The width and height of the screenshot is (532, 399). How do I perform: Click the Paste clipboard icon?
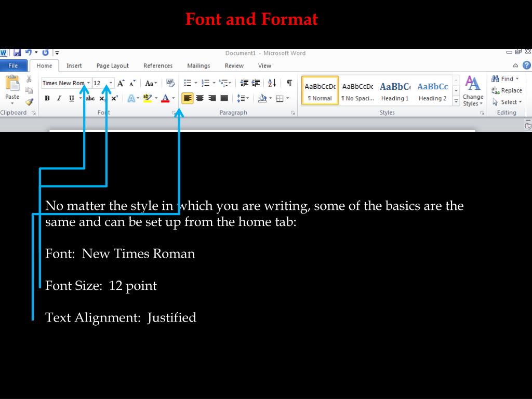point(12,83)
